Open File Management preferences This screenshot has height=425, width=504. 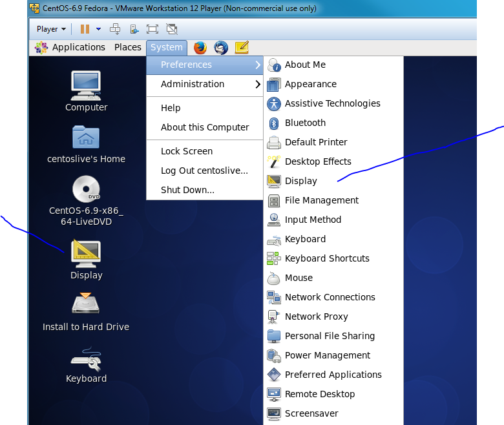tap(333, 200)
